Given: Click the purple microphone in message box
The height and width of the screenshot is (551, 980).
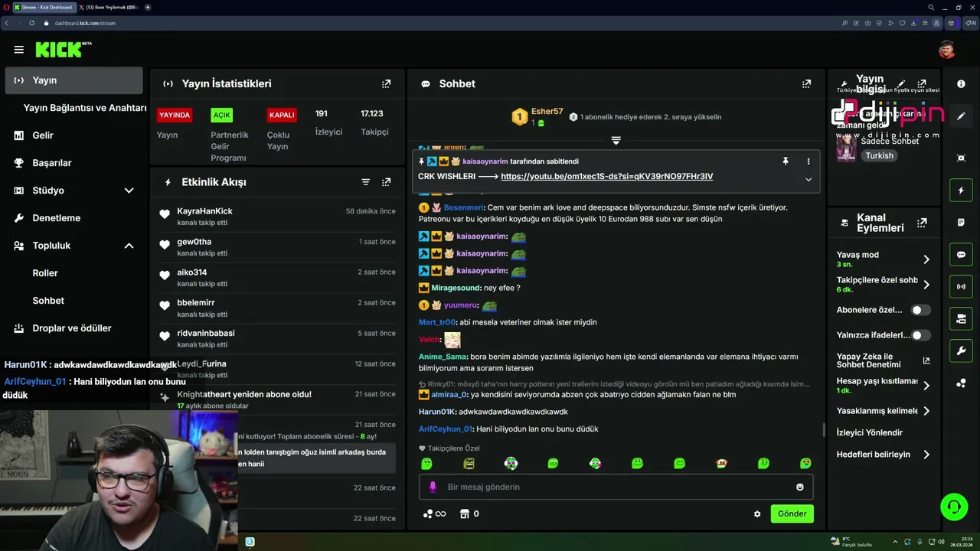Looking at the screenshot, I should coord(433,487).
